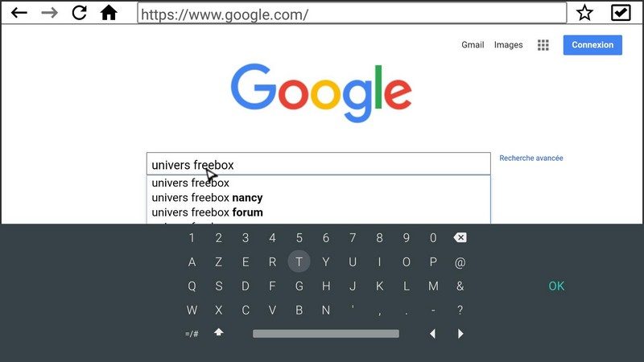Go back with the browser back arrow
The width and height of the screenshot is (644, 362).
19,13
